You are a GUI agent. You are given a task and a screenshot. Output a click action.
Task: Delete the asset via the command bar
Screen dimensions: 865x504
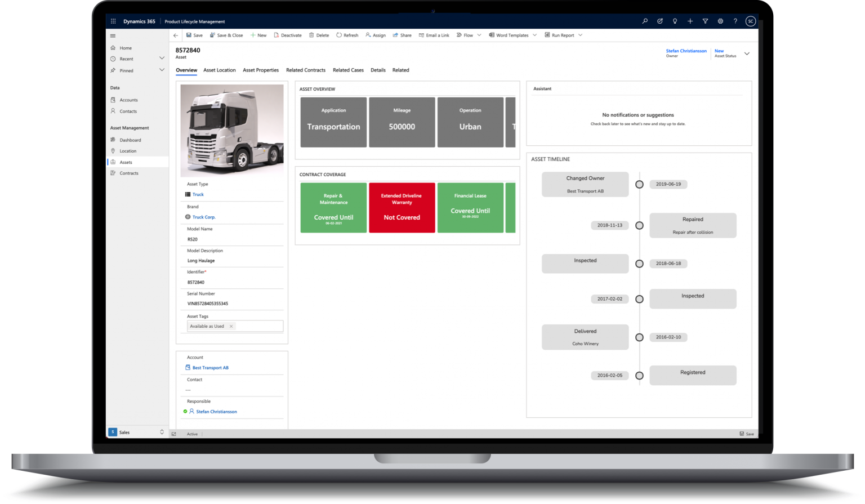point(319,35)
